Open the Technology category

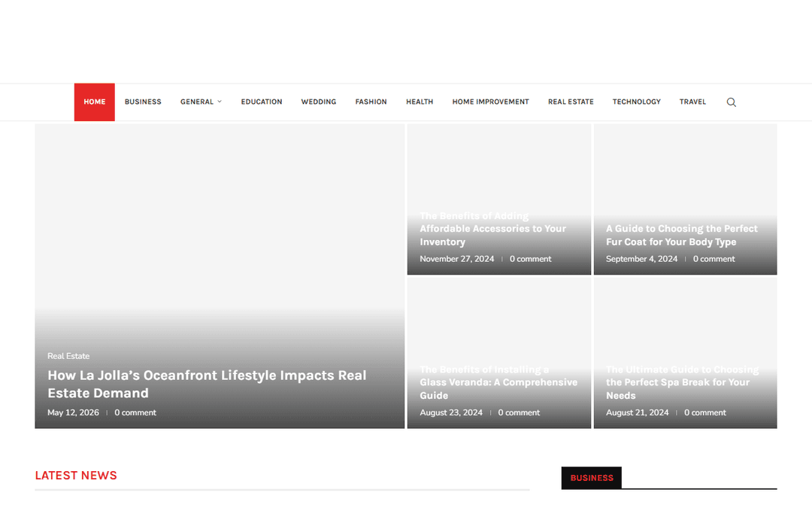637,102
